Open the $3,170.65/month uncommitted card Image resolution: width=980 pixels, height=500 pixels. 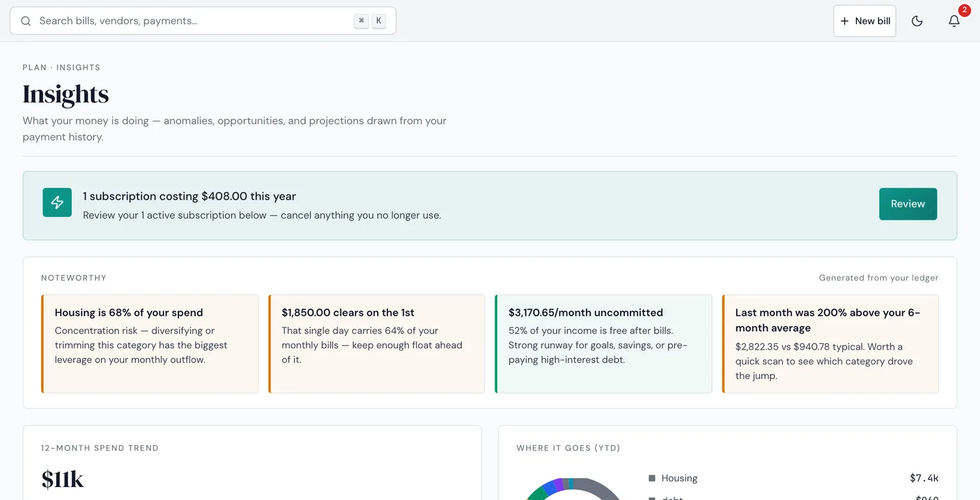click(603, 344)
